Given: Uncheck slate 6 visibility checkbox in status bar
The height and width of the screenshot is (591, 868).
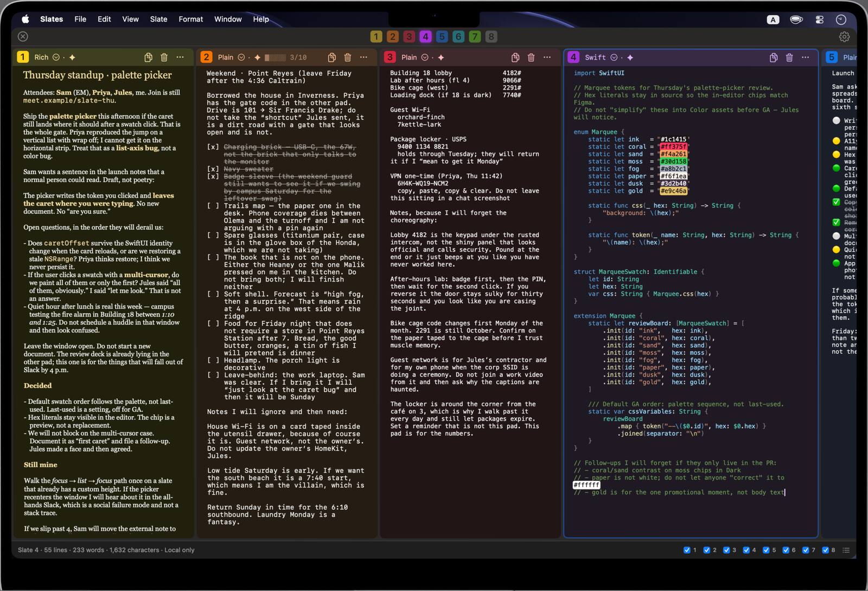Looking at the screenshot, I should [786, 550].
